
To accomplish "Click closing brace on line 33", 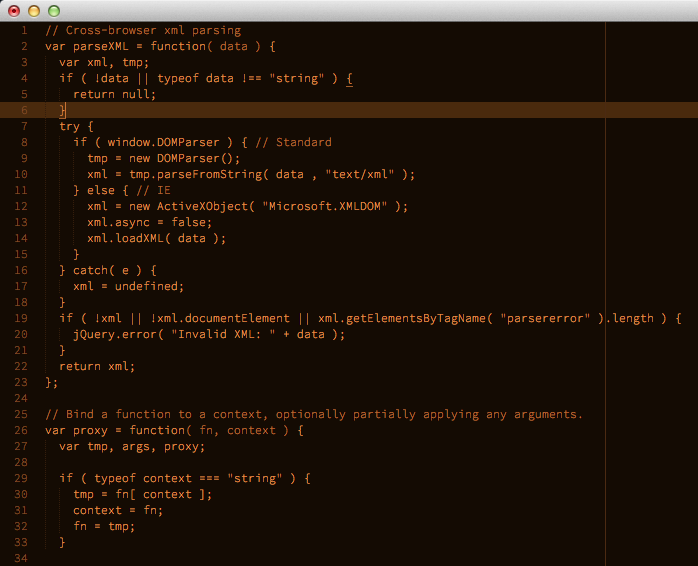I will pyautogui.click(x=62, y=542).
